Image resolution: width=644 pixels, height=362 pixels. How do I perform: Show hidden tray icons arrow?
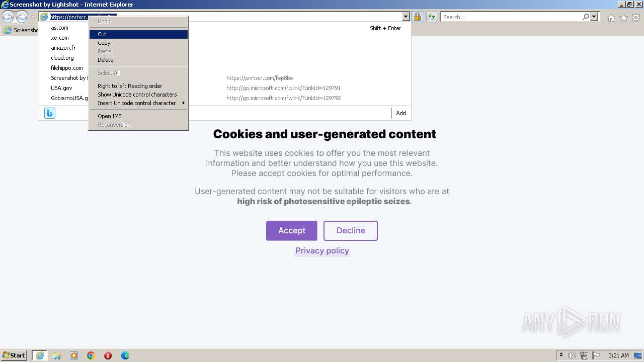pyautogui.click(x=561, y=355)
